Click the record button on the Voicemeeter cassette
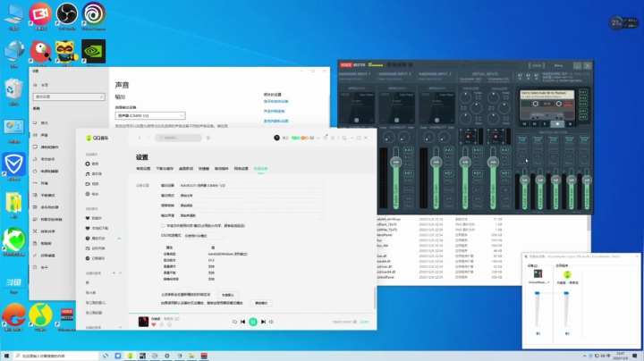This screenshot has height=361, width=644. click(x=570, y=123)
